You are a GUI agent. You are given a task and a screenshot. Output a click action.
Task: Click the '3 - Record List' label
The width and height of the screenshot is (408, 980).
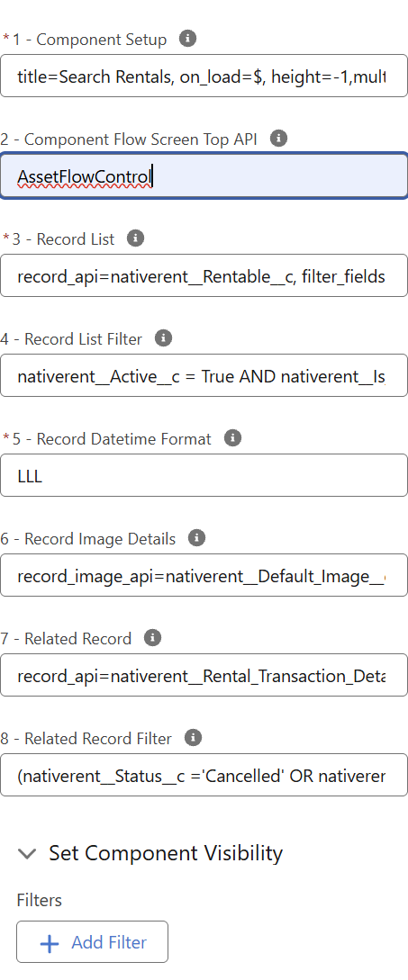pos(63,239)
